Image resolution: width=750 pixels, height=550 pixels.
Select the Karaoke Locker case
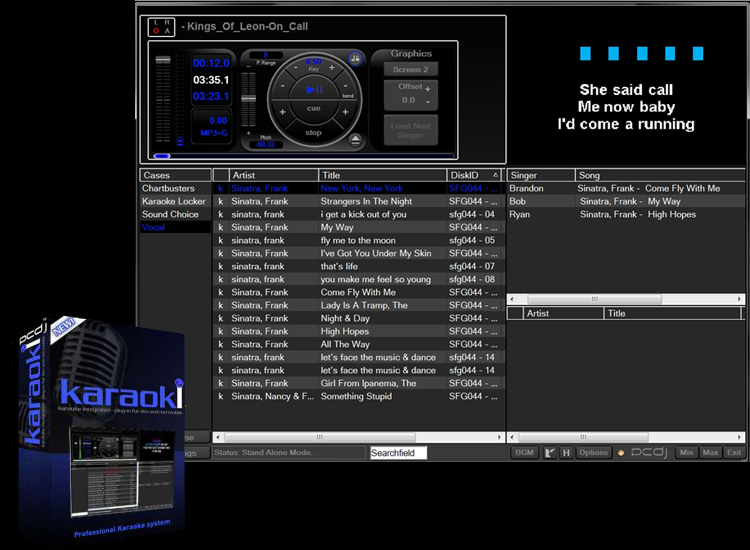[174, 201]
